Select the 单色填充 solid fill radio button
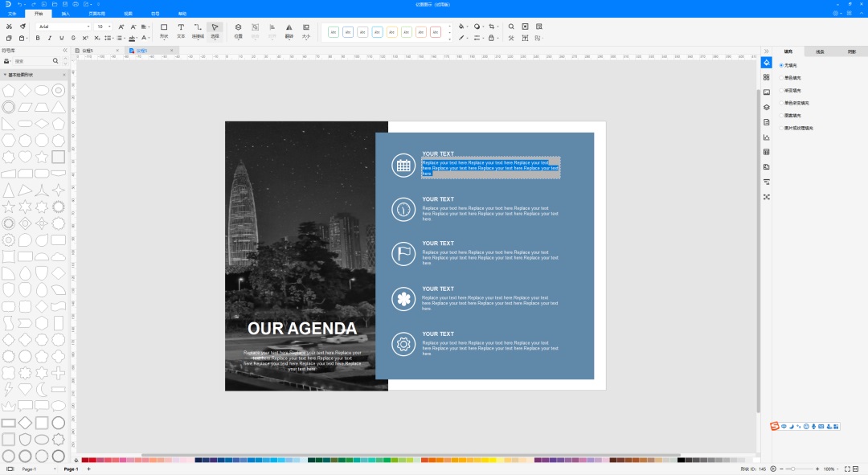Screen dimensions: 868x475 click(x=781, y=78)
